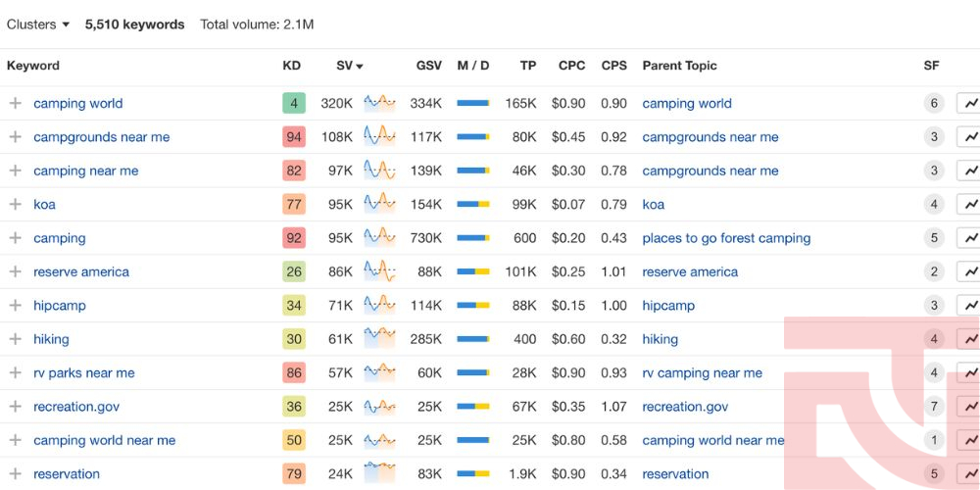Open trend chart button for reservation
The image size is (980, 490).
click(969, 473)
